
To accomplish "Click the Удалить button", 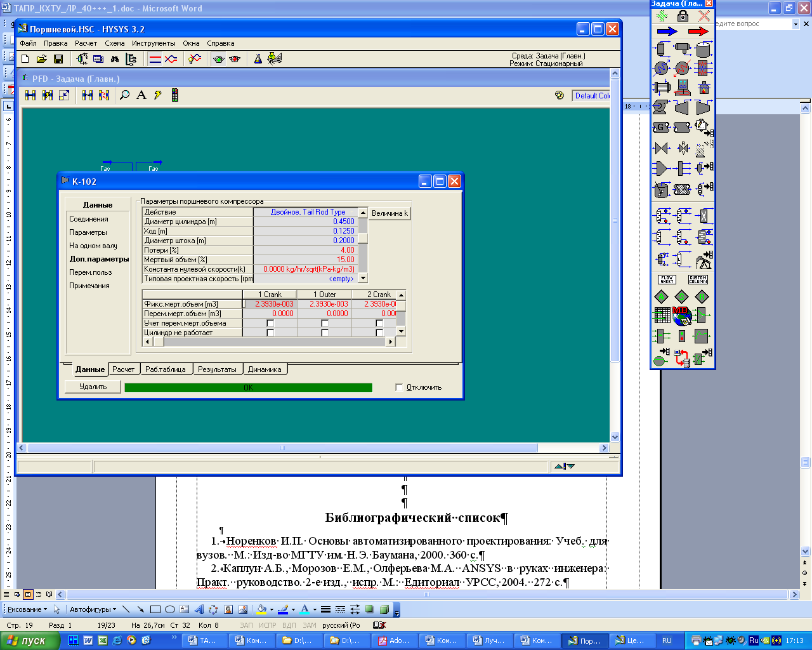I will [93, 387].
